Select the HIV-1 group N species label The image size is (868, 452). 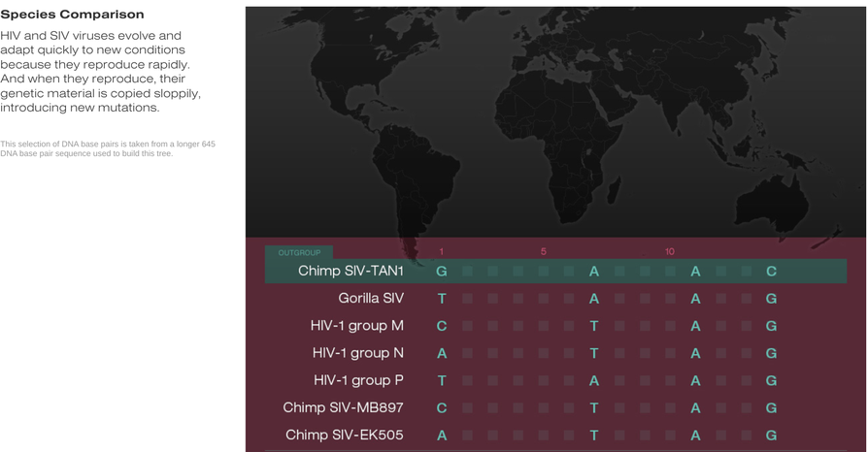[358, 353]
